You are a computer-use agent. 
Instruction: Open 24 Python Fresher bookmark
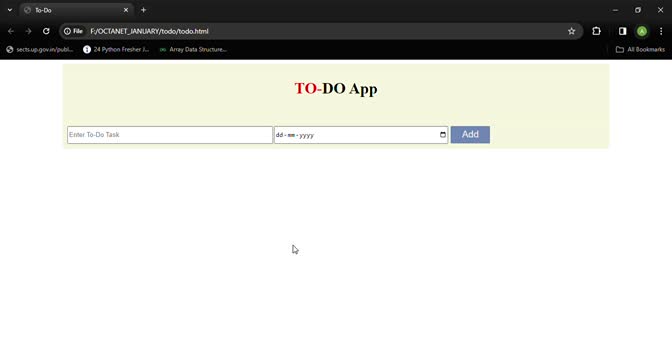(x=116, y=50)
